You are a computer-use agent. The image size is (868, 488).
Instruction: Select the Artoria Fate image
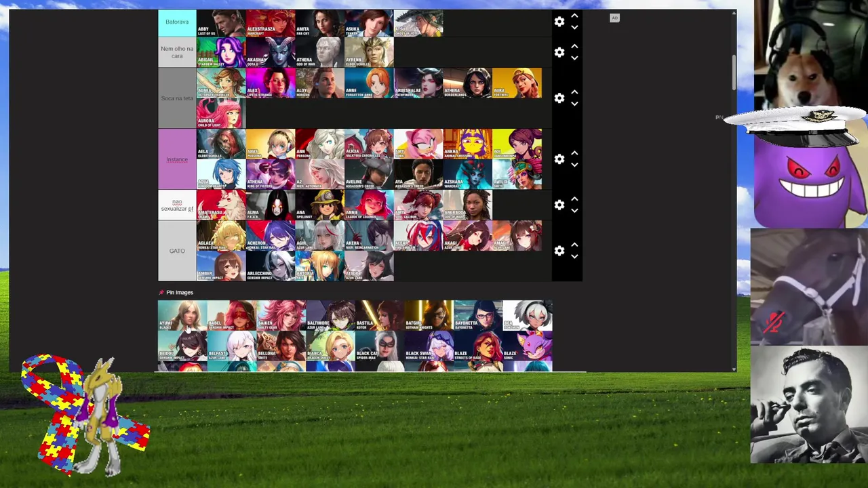(x=320, y=266)
